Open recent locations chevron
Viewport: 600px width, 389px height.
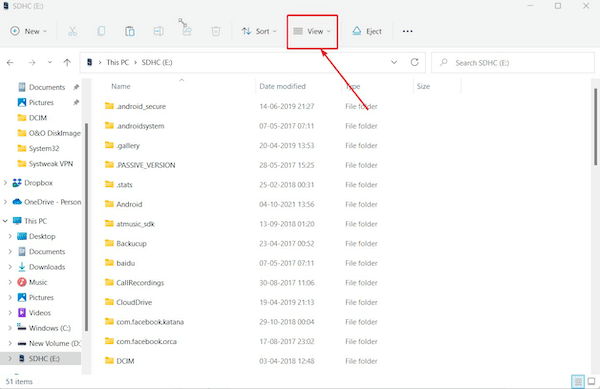coord(50,62)
